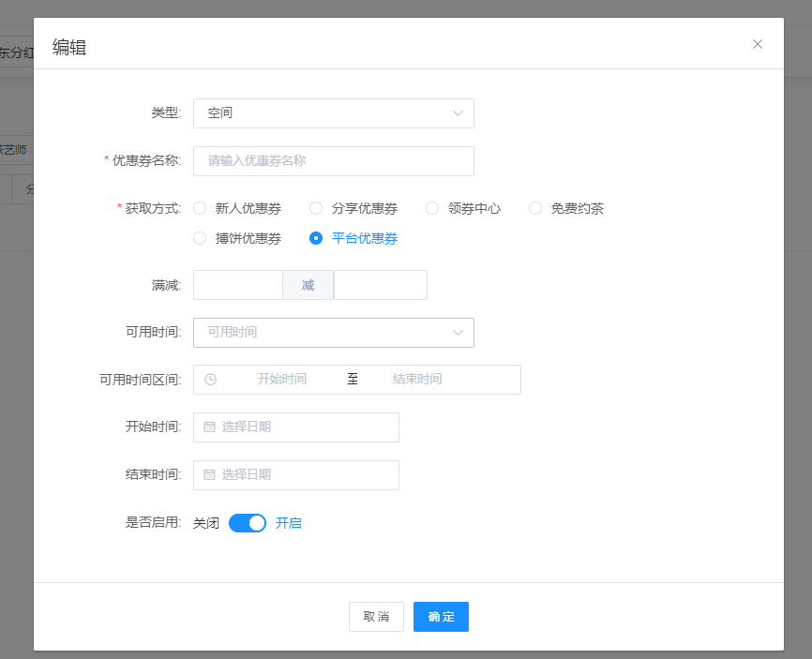Click the 取消 button
This screenshot has height=659, width=812.
[376, 617]
